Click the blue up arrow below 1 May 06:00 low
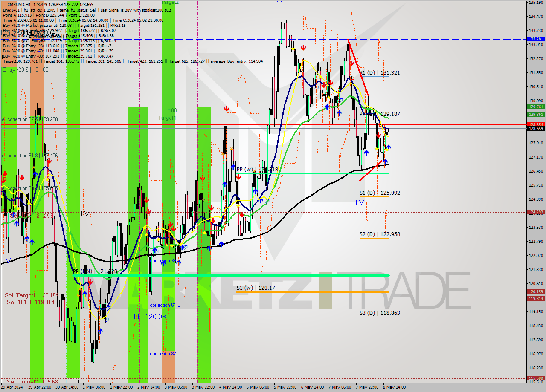This screenshot has width=546, height=392. [100, 331]
